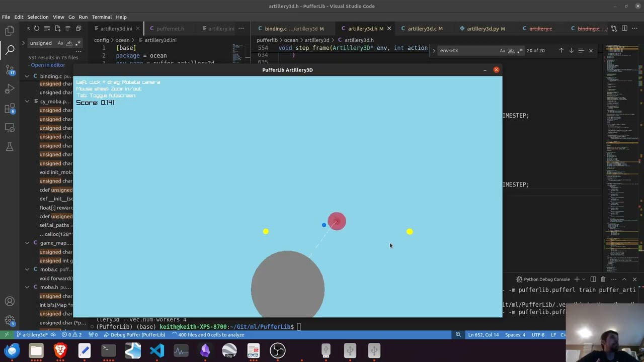Open changes compare icon in editor toolbar
This screenshot has width=644, height=362.
(x=614, y=29)
